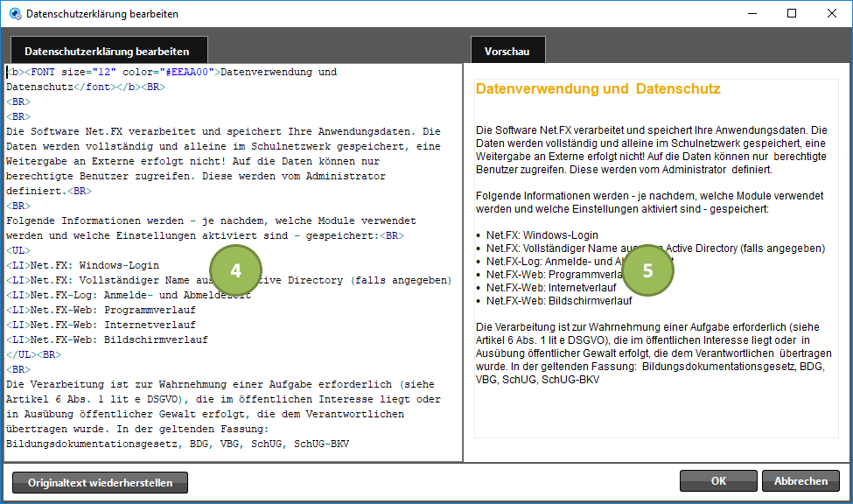Click the '<LI>Net.FX-Web: Bildschirmverlauf' source line
The height and width of the screenshot is (504, 853).
point(107,339)
